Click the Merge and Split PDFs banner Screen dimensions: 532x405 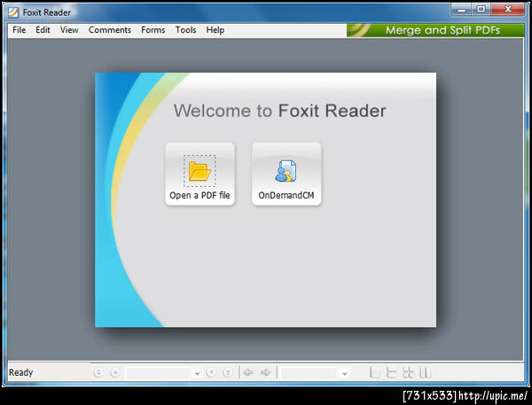(x=435, y=30)
